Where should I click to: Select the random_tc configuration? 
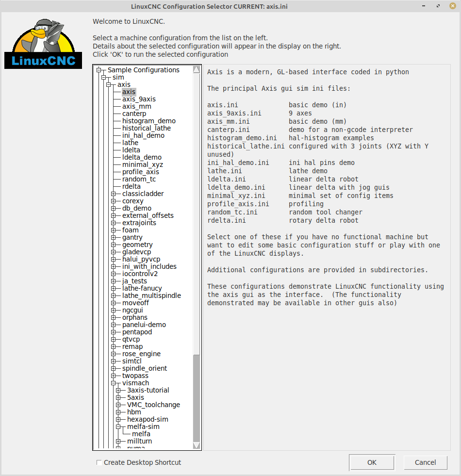click(139, 179)
